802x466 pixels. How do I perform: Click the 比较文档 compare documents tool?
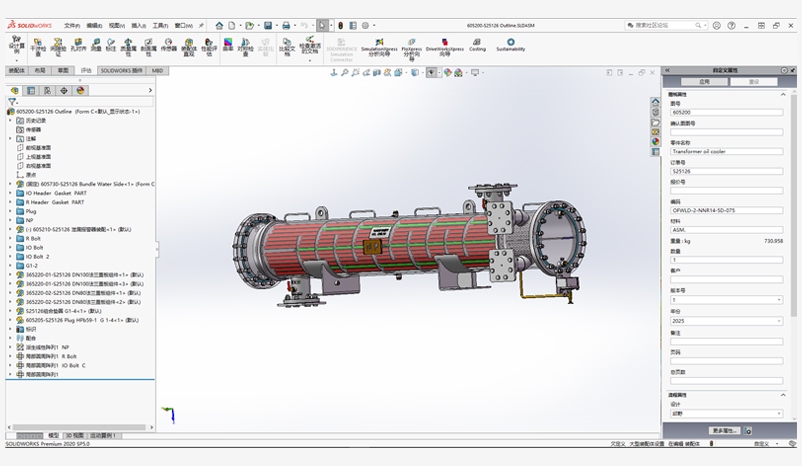tap(287, 47)
